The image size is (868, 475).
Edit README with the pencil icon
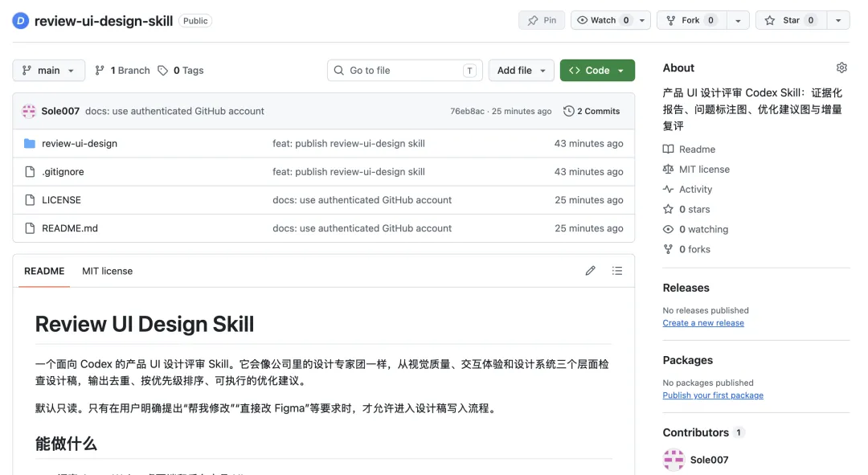click(x=590, y=271)
